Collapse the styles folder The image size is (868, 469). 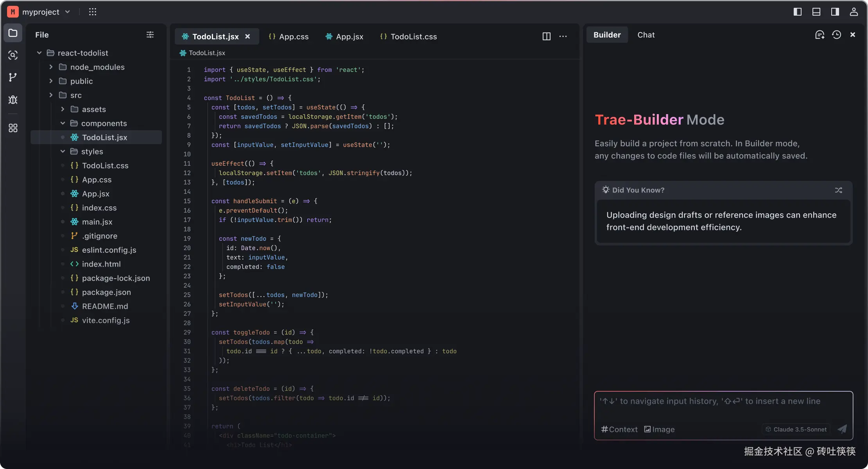63,151
